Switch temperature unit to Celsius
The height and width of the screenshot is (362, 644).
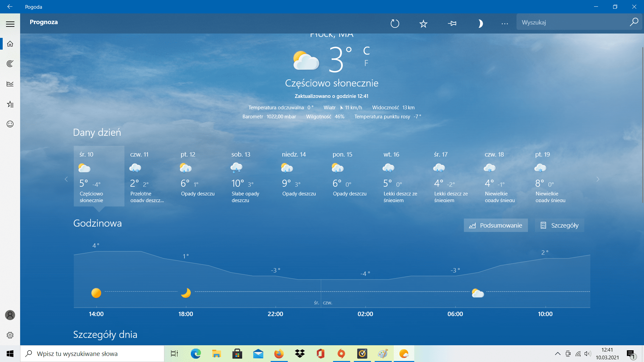[x=366, y=51]
